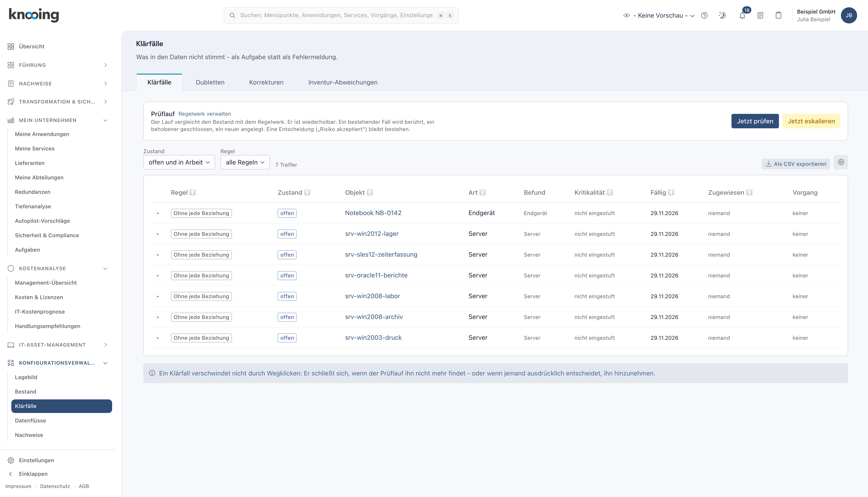The width and height of the screenshot is (868, 497).
Task: Click the search magnifier icon
Action: tap(232, 15)
